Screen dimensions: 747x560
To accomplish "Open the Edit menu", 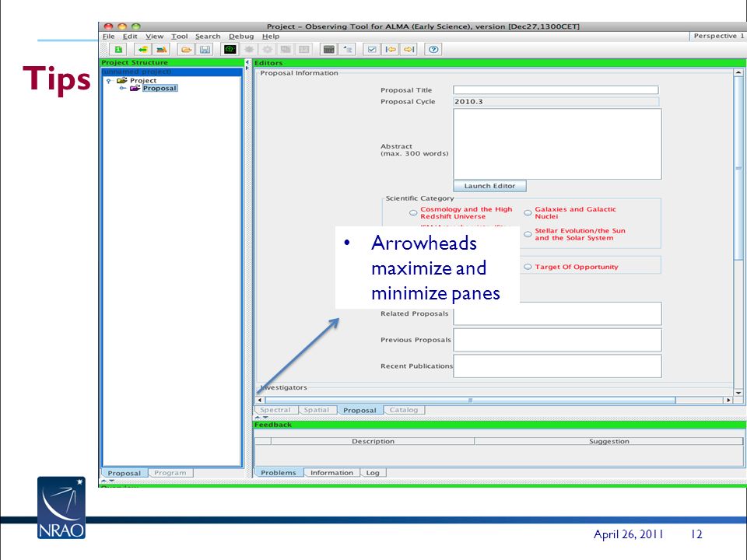I will (x=130, y=37).
